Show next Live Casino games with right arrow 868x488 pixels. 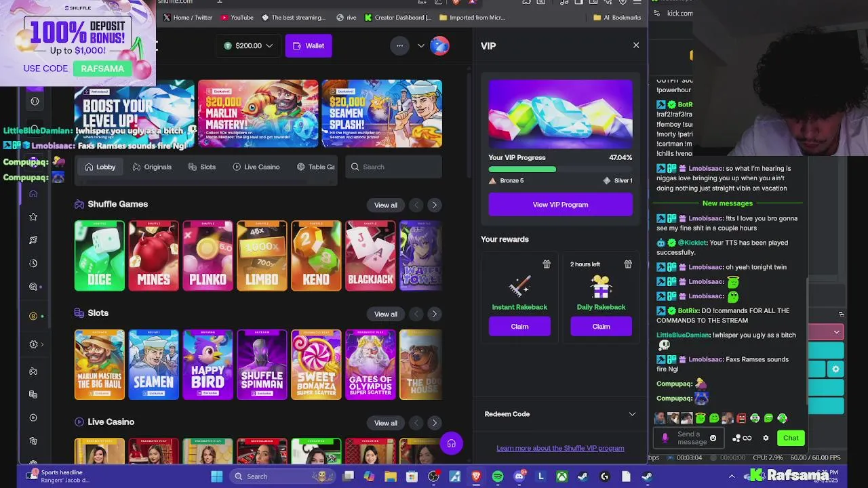click(x=435, y=423)
